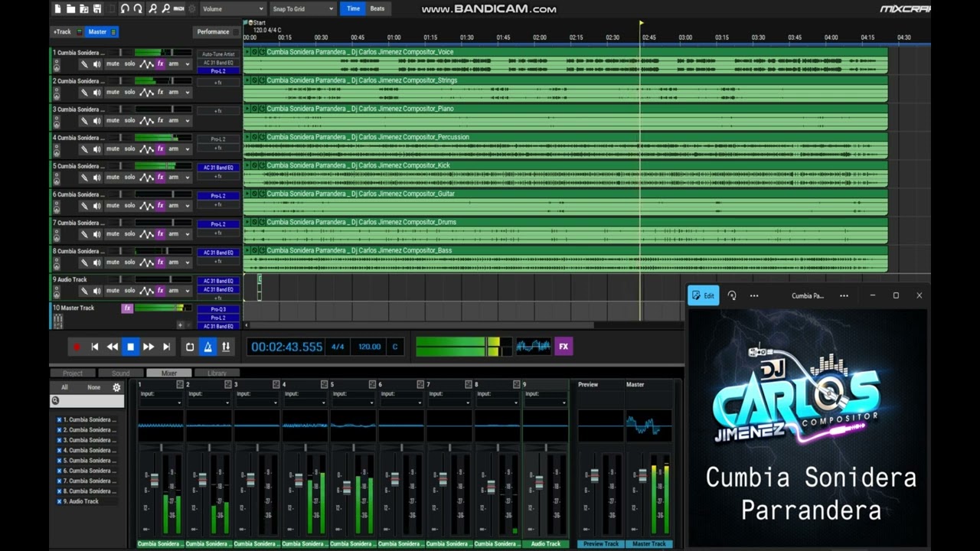The image size is (980, 551).
Task: Open the Input dropdown on mixer channel 3
Action: 256,402
